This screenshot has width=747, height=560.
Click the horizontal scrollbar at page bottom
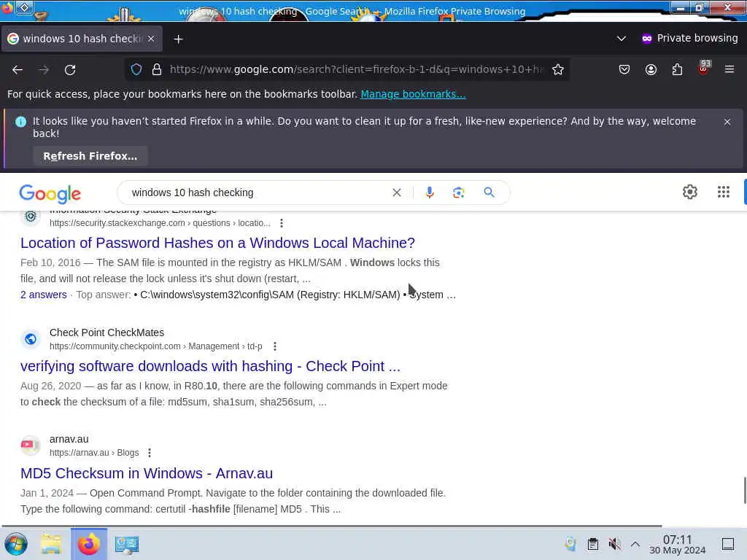(x=331, y=526)
